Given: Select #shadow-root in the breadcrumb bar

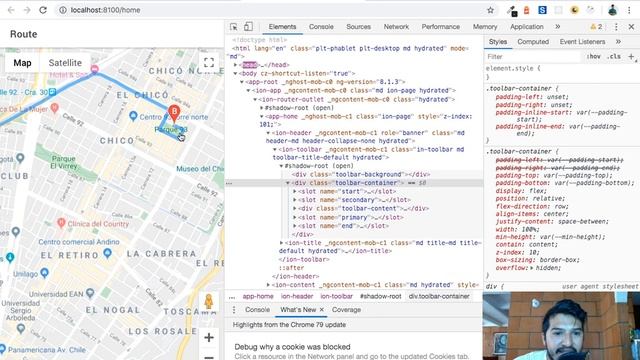Looking at the screenshot, I should (380, 296).
